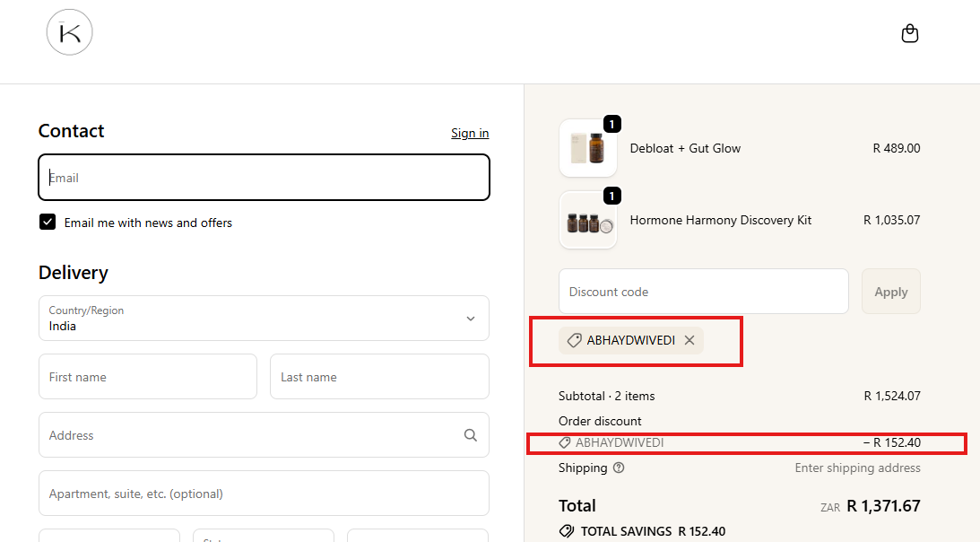Click the Total R 1,371.67 amount
The height and width of the screenshot is (542, 980).
[883, 506]
